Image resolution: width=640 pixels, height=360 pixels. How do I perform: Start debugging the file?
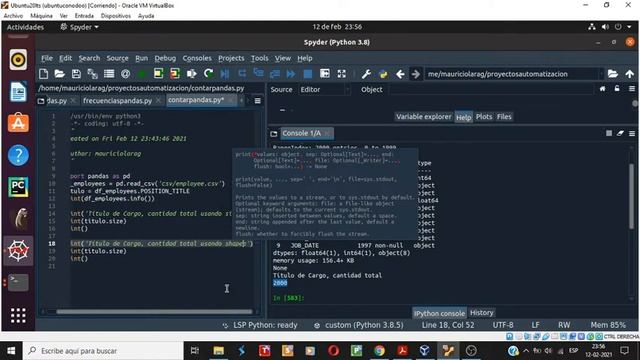[x=225, y=74]
